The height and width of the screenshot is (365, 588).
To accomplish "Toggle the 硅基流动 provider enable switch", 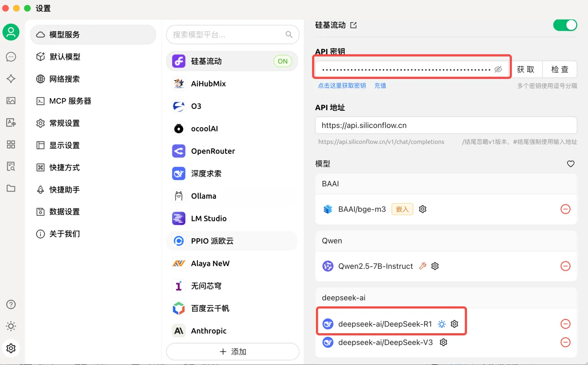I will tap(565, 25).
